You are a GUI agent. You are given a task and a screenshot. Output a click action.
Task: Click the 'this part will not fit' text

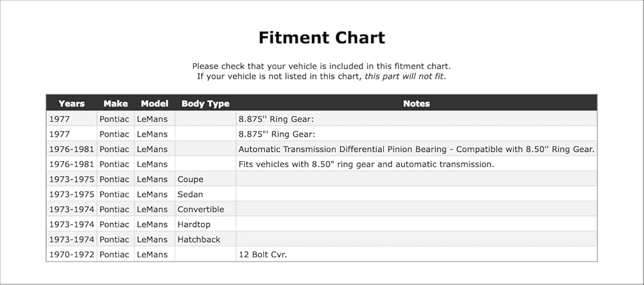point(404,77)
